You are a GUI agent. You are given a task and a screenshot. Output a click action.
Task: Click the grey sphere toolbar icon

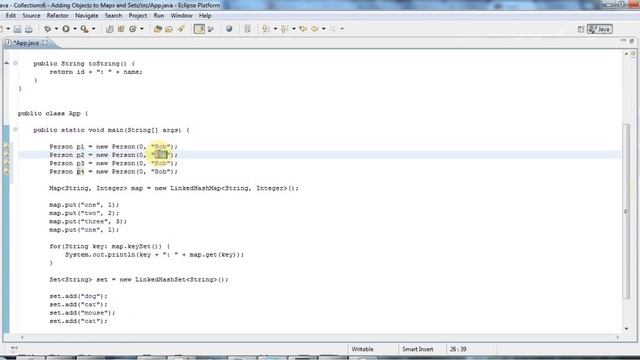click(229, 29)
